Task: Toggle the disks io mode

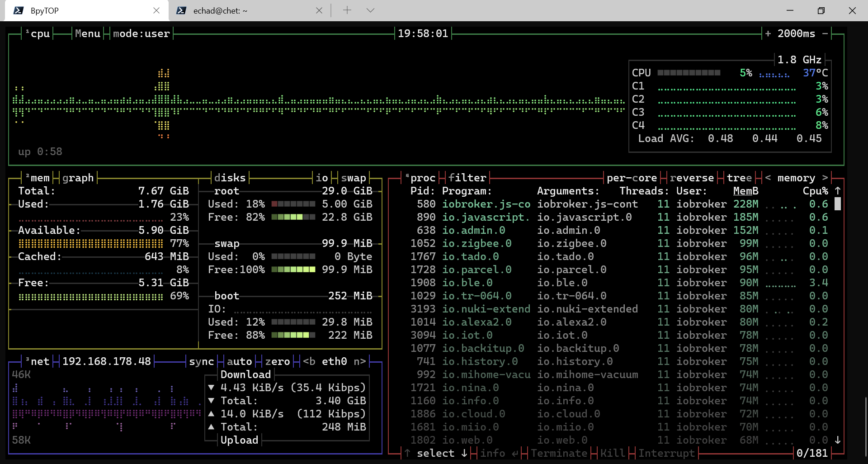Action: pos(322,178)
